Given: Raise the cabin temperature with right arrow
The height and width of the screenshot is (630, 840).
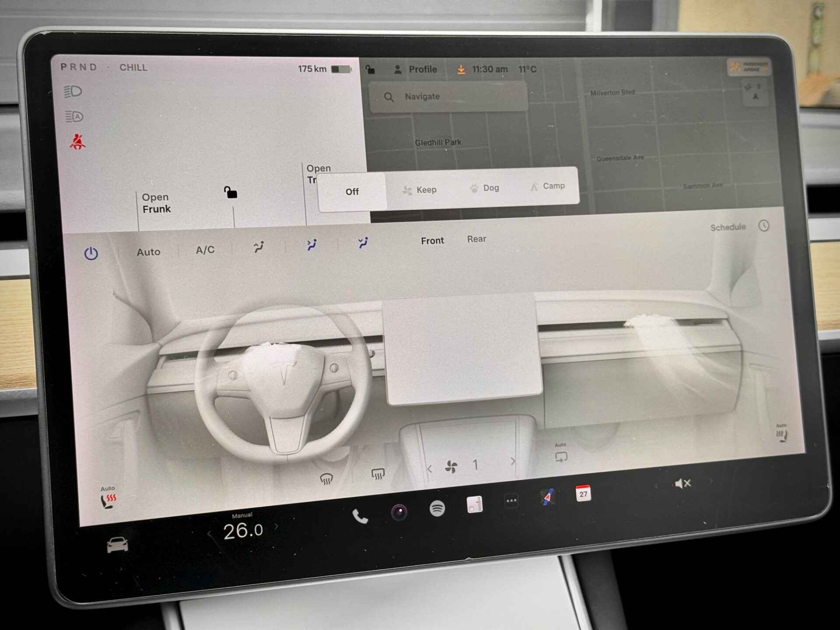Looking at the screenshot, I should pos(276,527).
